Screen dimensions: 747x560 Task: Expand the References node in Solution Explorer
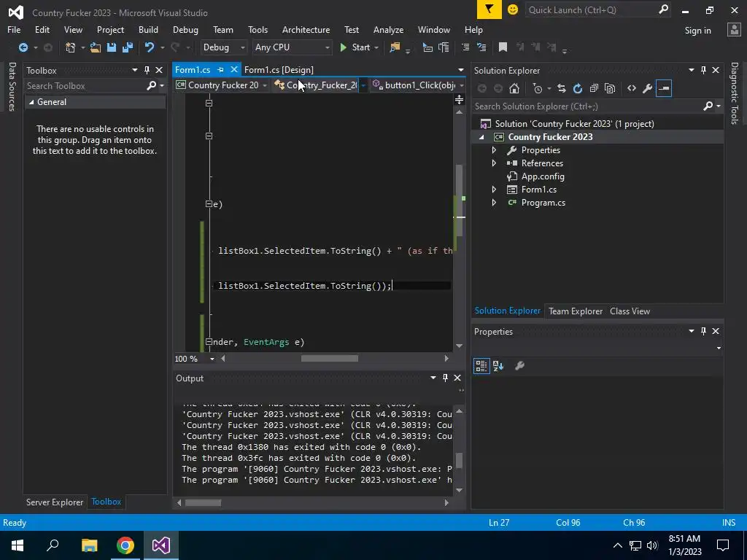pyautogui.click(x=494, y=163)
